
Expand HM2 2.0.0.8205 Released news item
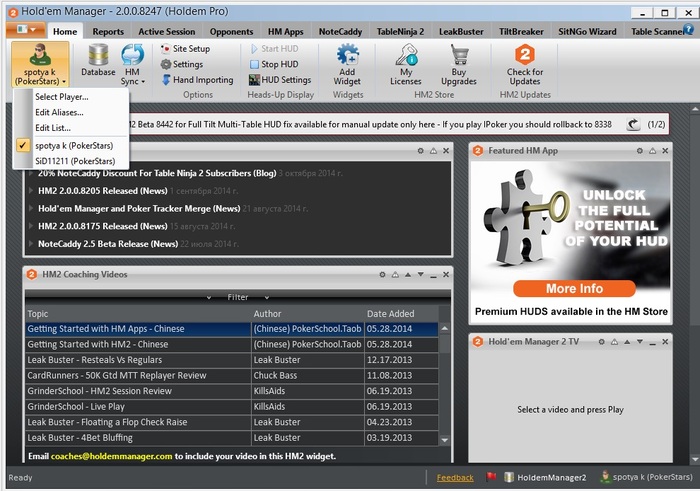tap(102, 190)
